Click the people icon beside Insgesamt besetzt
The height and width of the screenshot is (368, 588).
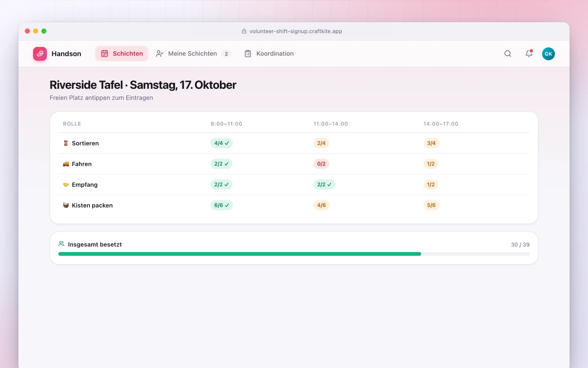[62, 244]
